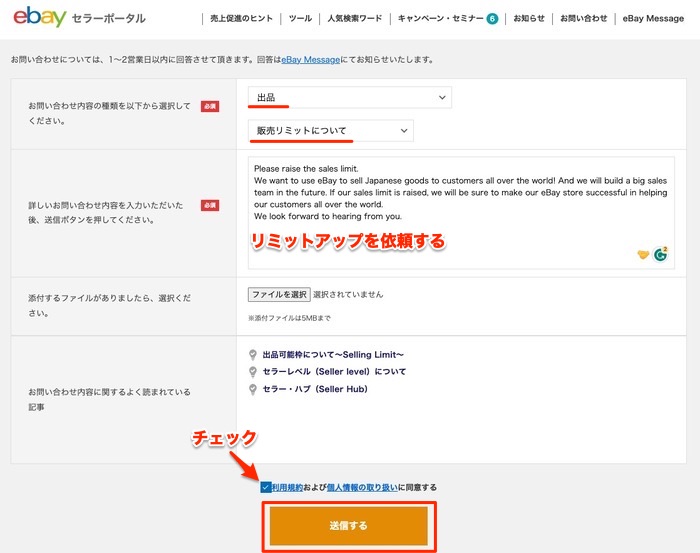Click the handshake emoji icon in the text area
Image resolution: width=700 pixels, height=553 pixels.
[643, 255]
